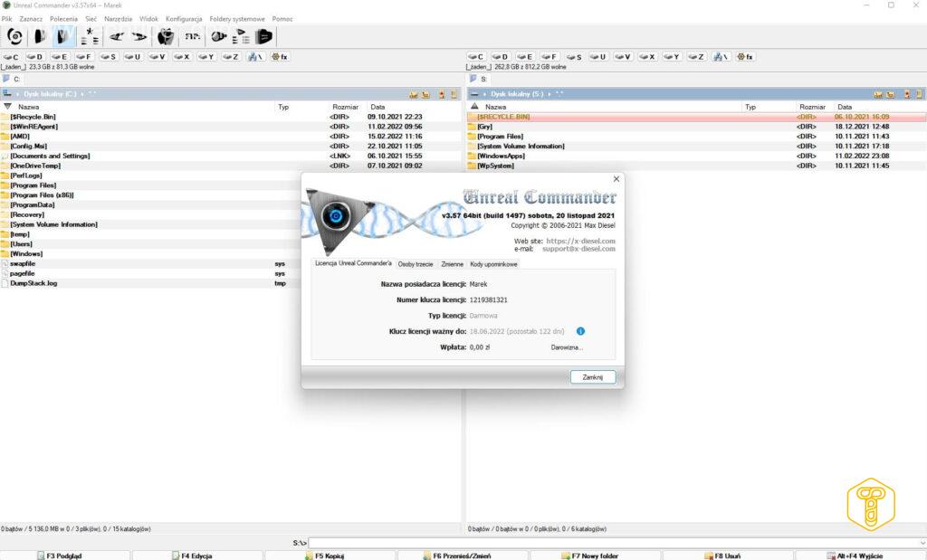Open drive S from right panel drive bar
Screen dimensions: 927x560
(x=575, y=57)
